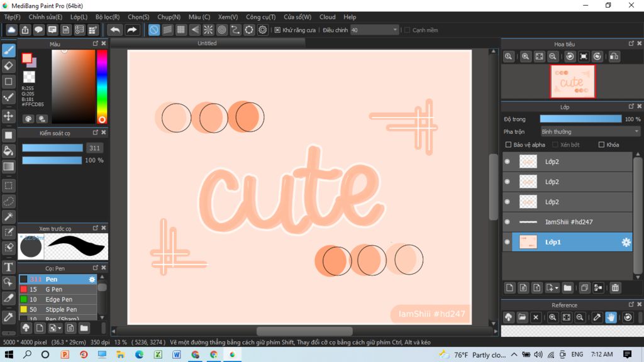This screenshot has height=362, width=644.
Task: Enable the radial snap guide
Action: pyautogui.click(x=208, y=30)
